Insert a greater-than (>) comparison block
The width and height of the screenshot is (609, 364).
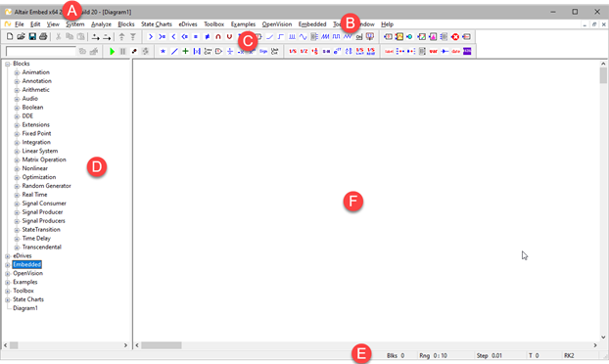coord(151,36)
